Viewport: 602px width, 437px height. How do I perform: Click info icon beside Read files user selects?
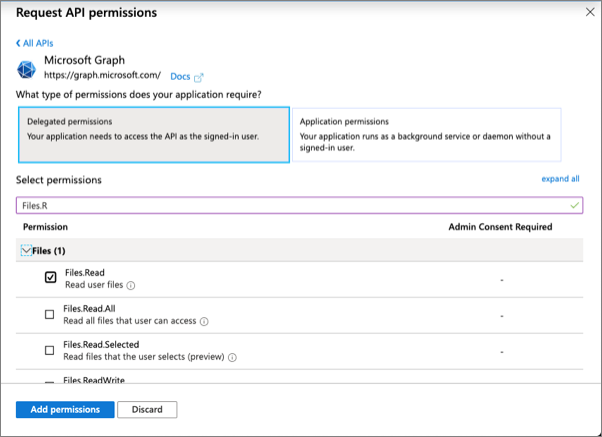(x=232, y=358)
